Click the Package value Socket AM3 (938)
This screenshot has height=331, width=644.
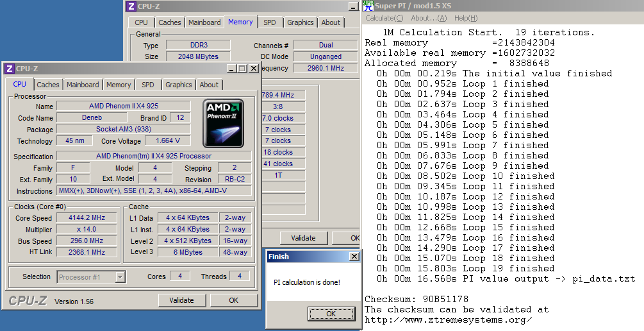pos(124,129)
